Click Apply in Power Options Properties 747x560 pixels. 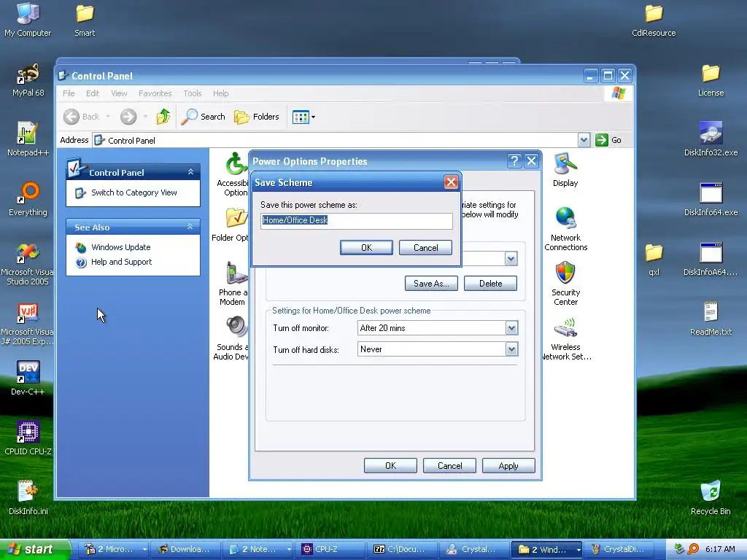508,466
